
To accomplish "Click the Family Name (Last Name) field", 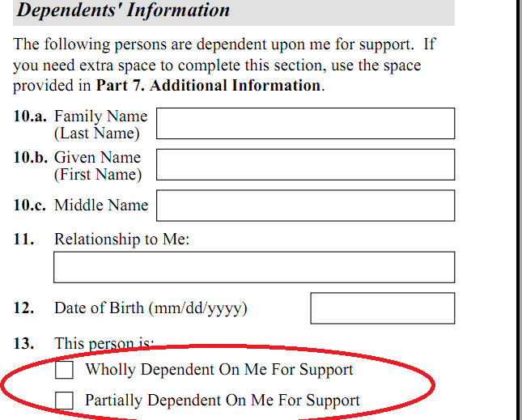I will [305, 124].
